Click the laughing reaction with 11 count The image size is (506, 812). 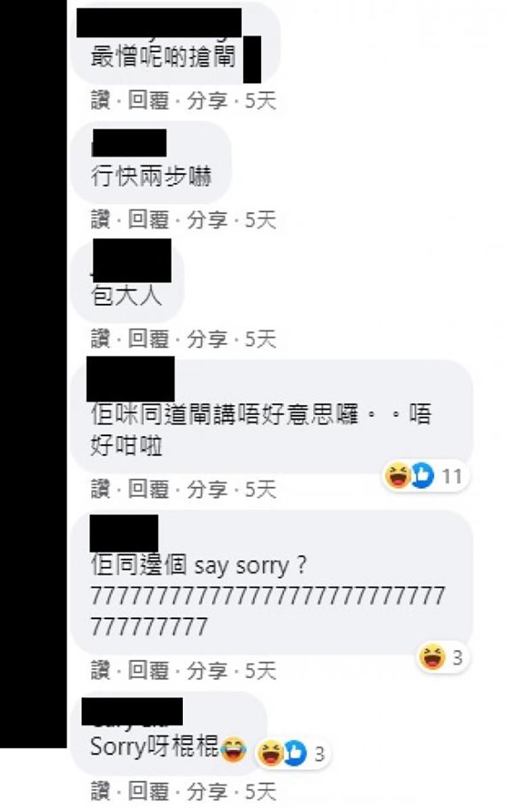[x=397, y=477]
